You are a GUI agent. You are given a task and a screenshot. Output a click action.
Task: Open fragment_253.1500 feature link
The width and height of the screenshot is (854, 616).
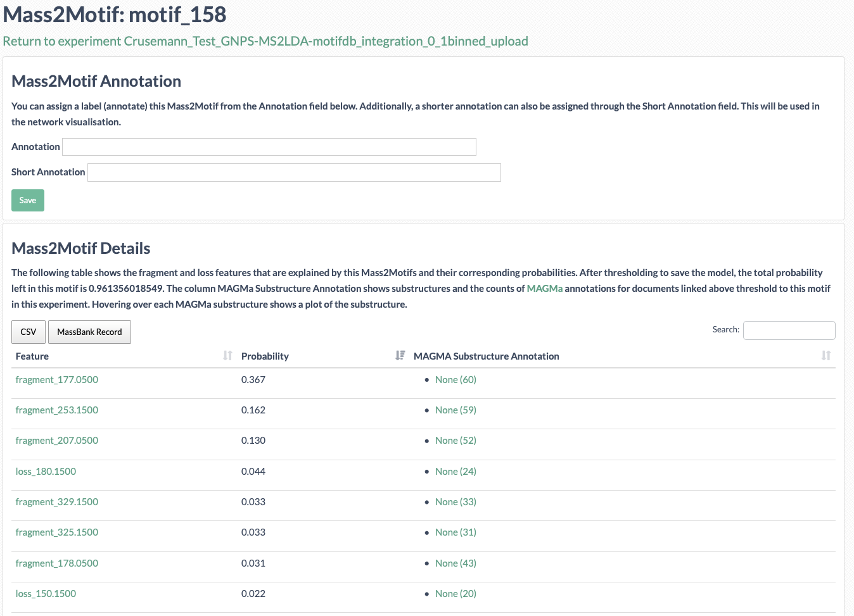coord(57,410)
